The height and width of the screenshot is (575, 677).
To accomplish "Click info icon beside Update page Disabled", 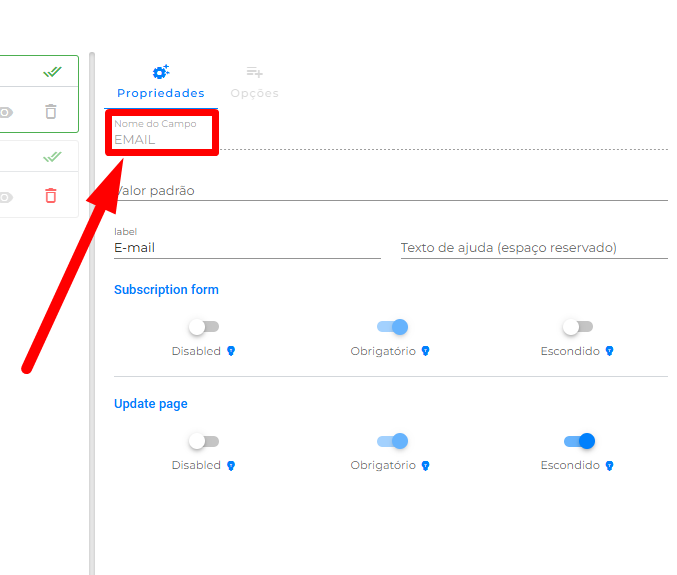I will click(231, 466).
